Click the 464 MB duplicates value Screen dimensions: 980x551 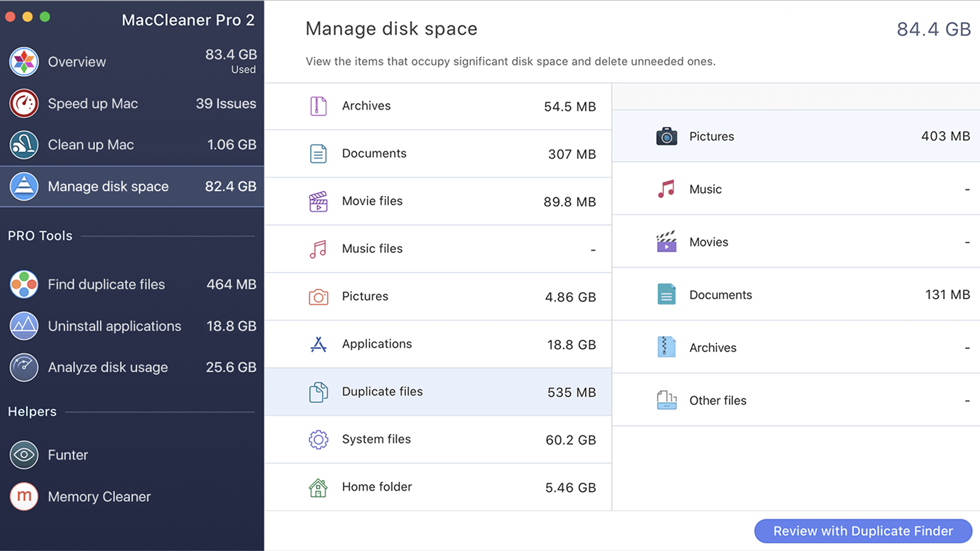point(232,284)
